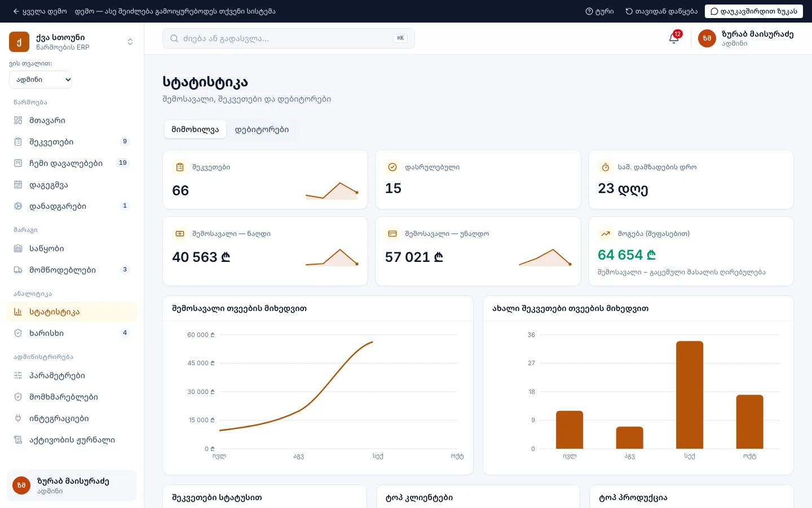The height and width of the screenshot is (508, 812).
Task: Expand the ქვა სთოუნი workspace switcher
Action: pyautogui.click(x=72, y=42)
